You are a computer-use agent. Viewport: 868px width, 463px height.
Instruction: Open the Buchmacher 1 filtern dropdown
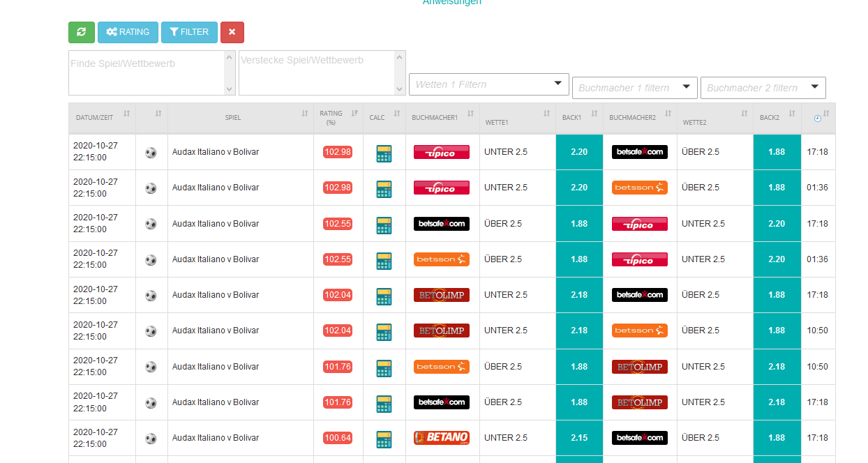635,88
